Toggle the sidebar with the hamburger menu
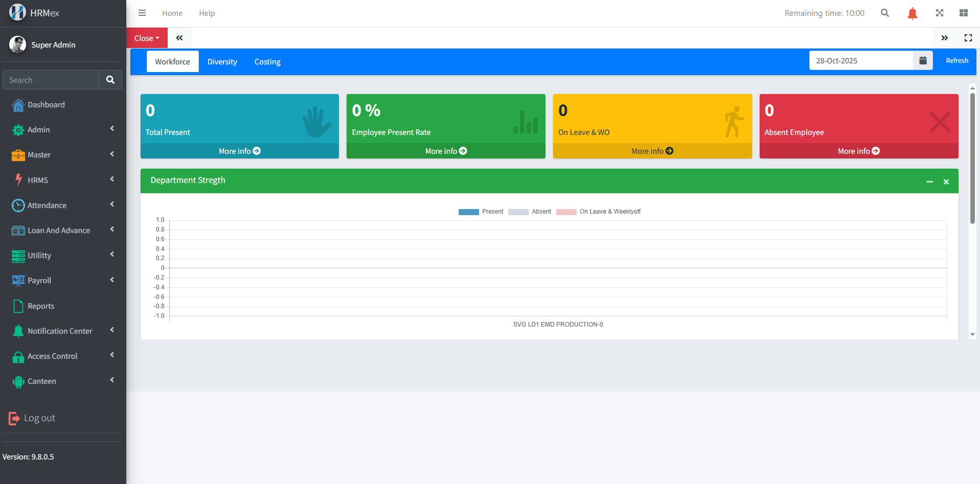This screenshot has width=980, height=484. 142,13
